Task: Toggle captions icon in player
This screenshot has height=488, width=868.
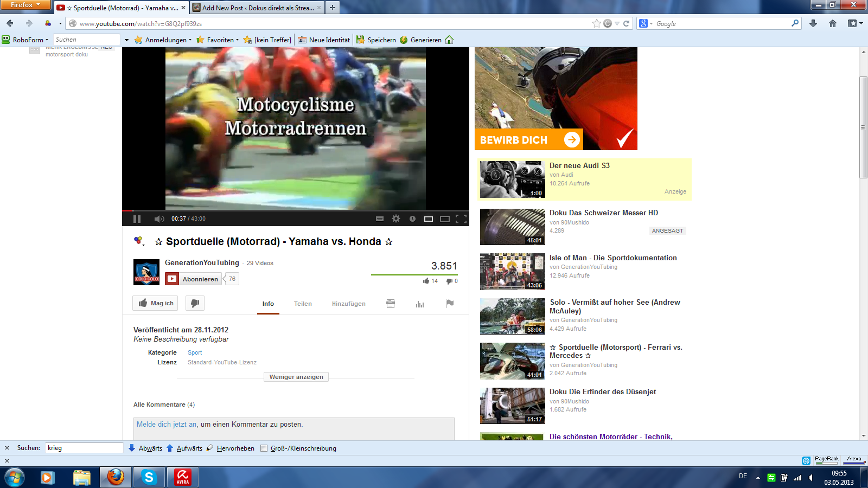Action: [x=380, y=219]
